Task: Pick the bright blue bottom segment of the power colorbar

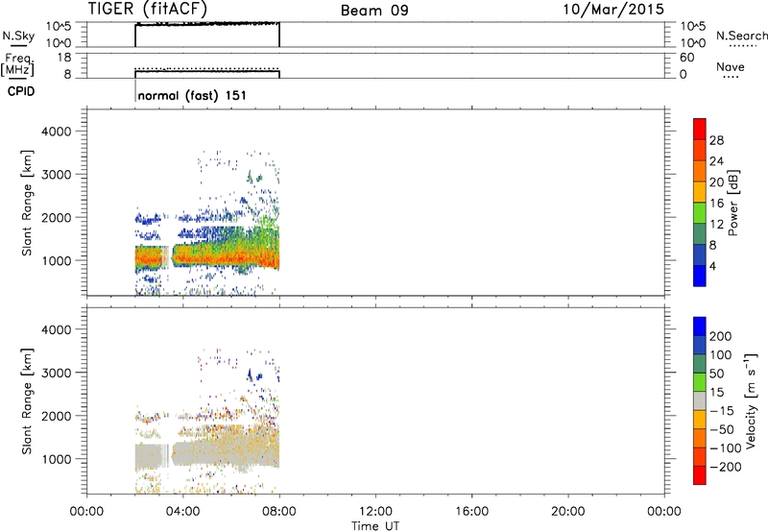Action: coord(700,276)
